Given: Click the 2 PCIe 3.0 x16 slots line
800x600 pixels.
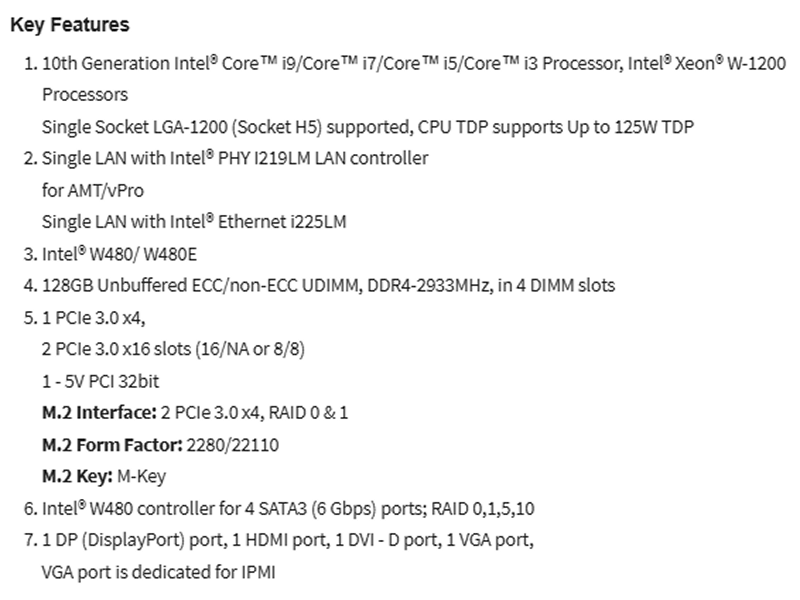Looking at the screenshot, I should [173, 349].
